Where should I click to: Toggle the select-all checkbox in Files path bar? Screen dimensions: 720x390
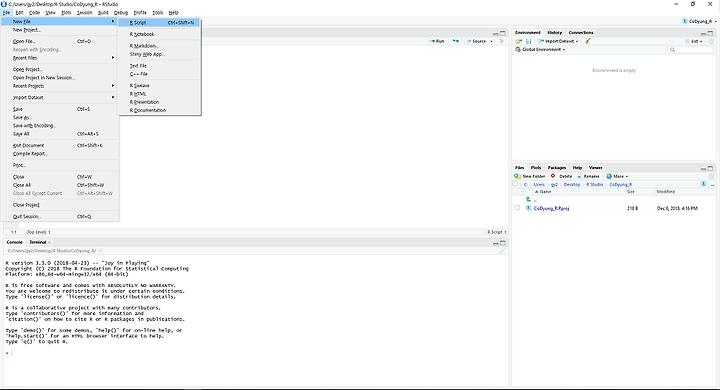515,184
